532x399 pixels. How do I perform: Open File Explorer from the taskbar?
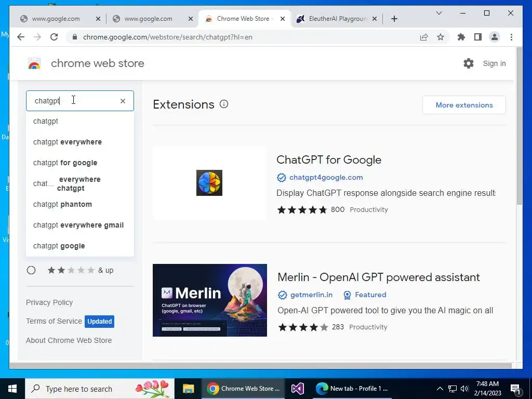click(x=188, y=389)
